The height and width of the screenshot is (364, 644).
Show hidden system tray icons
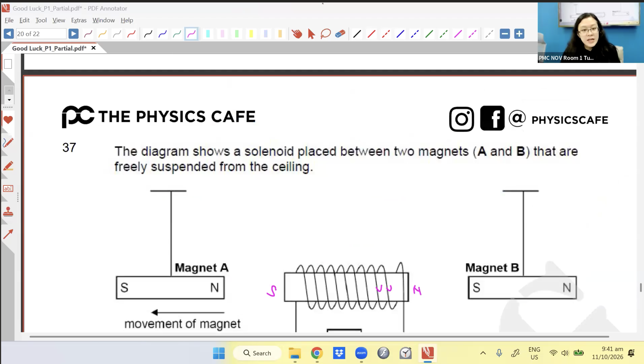(x=483, y=353)
